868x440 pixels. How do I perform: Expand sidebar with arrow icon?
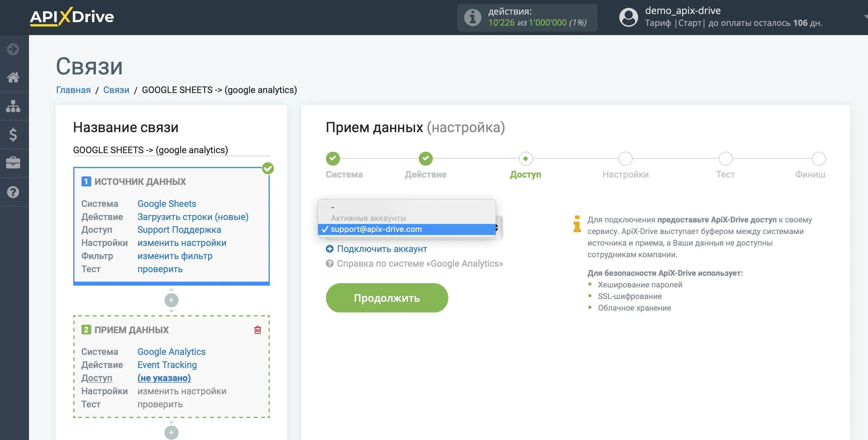pos(13,49)
